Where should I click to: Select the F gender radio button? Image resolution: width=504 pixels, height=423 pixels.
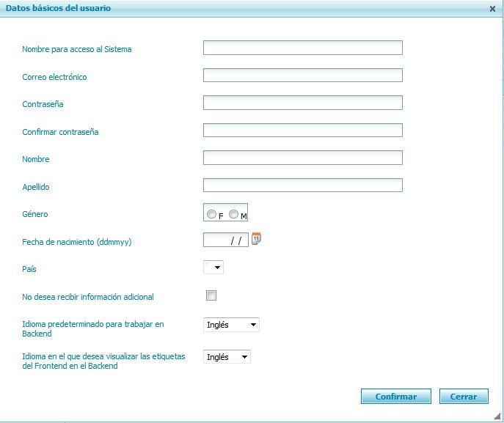click(211, 215)
